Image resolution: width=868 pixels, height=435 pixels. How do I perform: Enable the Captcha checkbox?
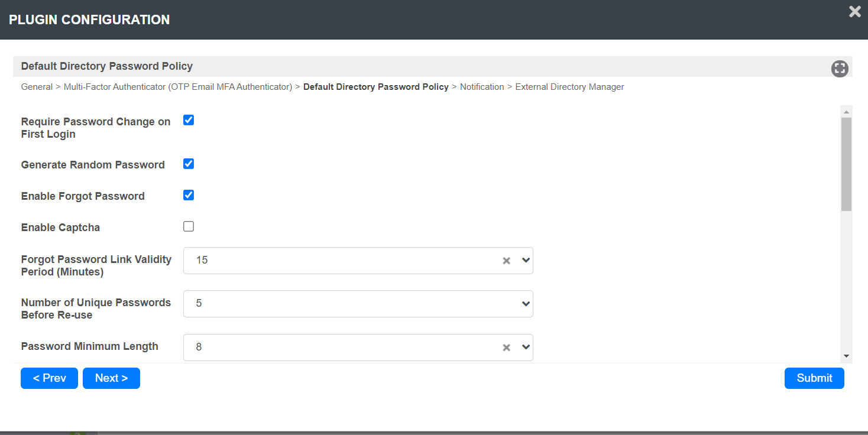(x=189, y=226)
